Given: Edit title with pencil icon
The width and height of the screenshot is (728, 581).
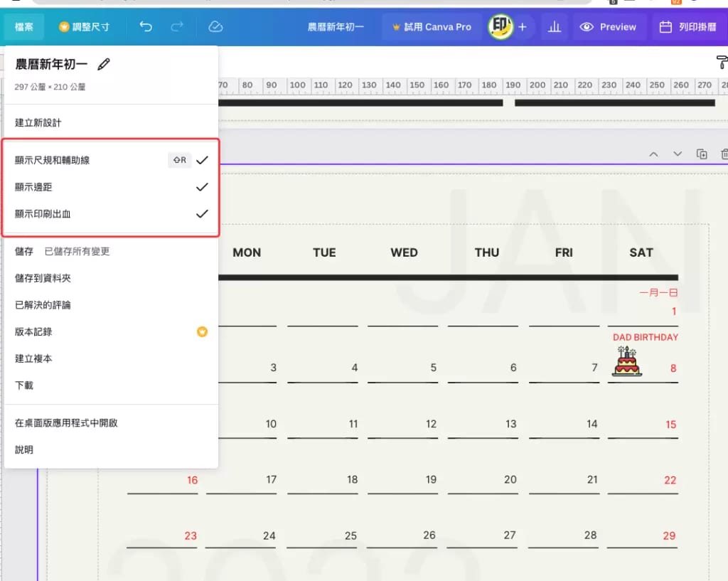Looking at the screenshot, I should pos(104,64).
